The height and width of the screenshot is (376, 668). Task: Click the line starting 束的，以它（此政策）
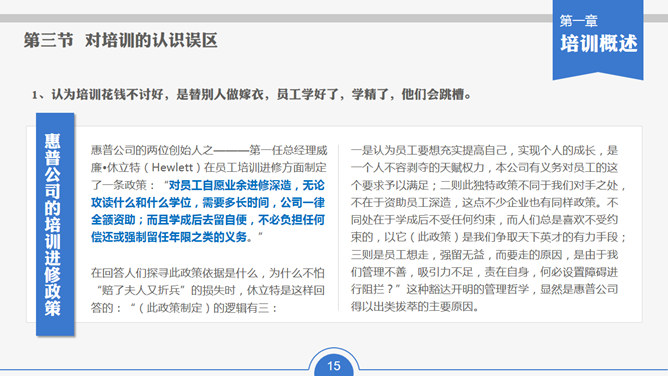click(x=489, y=237)
